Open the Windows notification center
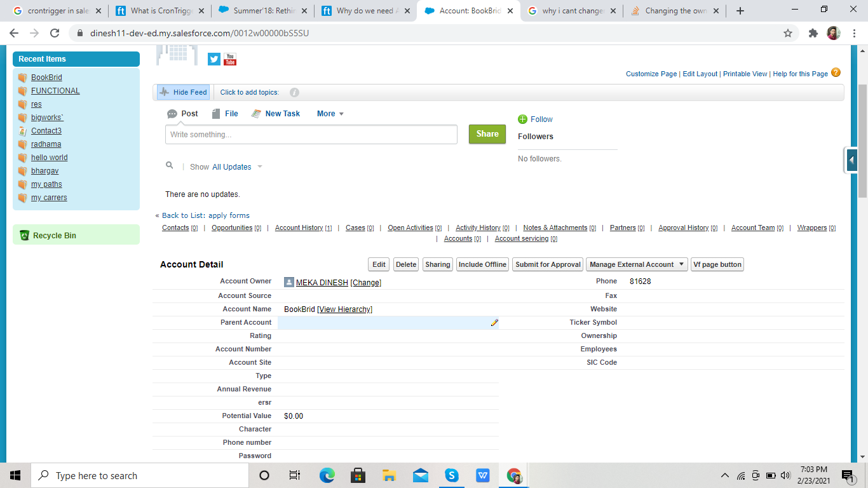Screen dimensions: 868x488 [x=848, y=475]
